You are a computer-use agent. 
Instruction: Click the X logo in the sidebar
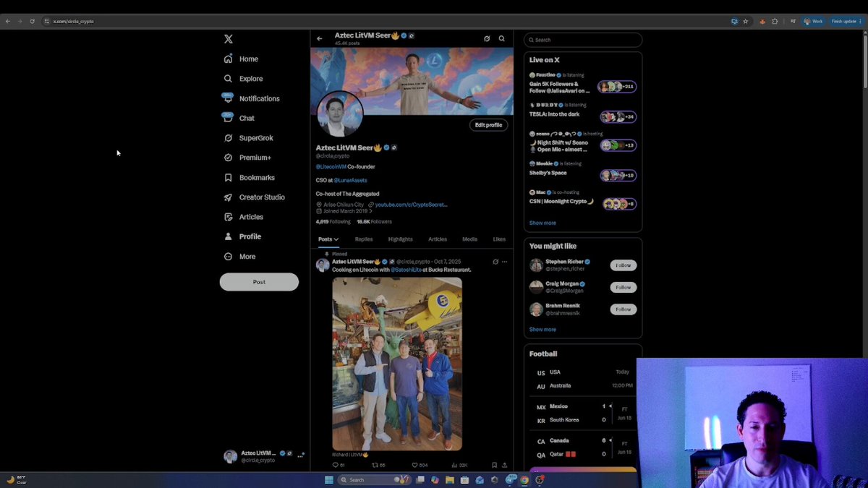(x=229, y=39)
